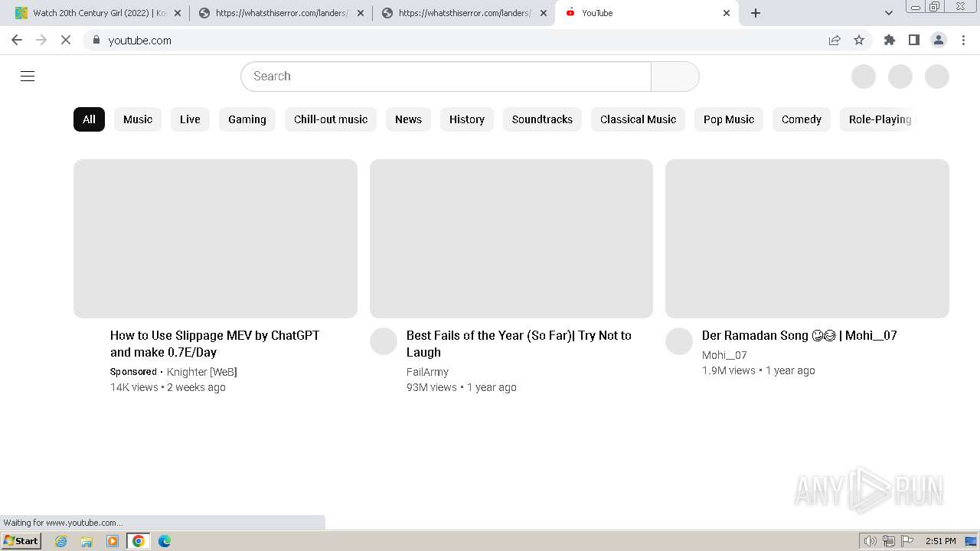Image resolution: width=980 pixels, height=551 pixels.
Task: Select the YouTube tab
Action: tap(647, 13)
